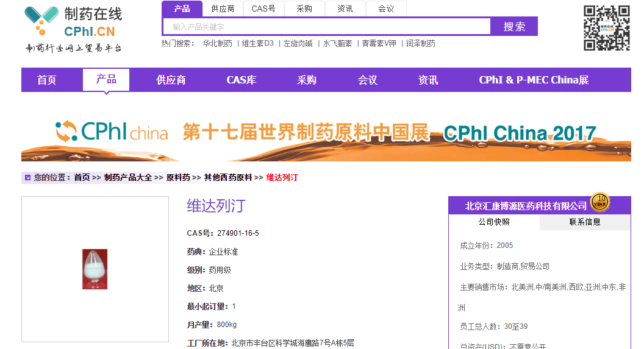Click 其他西药原料 in the breadcrumb
This screenshot has width=644, height=349.
228,178
